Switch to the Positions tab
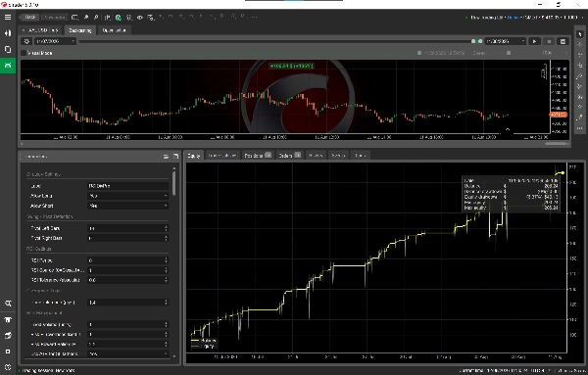This screenshot has height=375, width=588. point(257,156)
